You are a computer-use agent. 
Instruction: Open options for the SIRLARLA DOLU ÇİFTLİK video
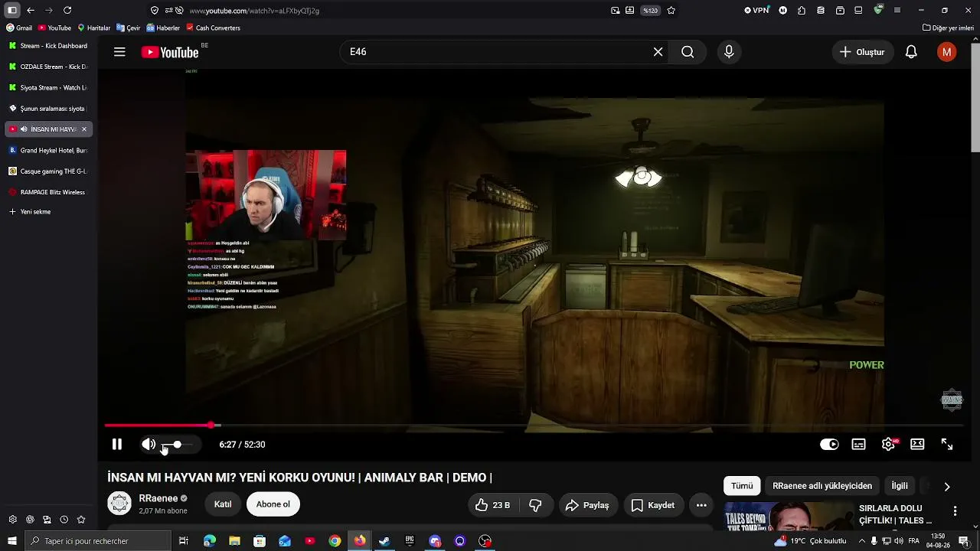tap(955, 510)
